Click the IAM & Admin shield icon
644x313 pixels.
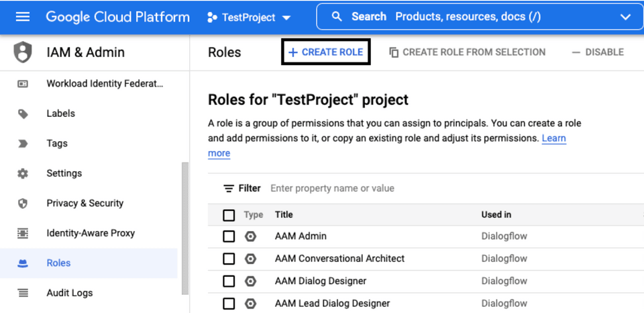point(23,52)
